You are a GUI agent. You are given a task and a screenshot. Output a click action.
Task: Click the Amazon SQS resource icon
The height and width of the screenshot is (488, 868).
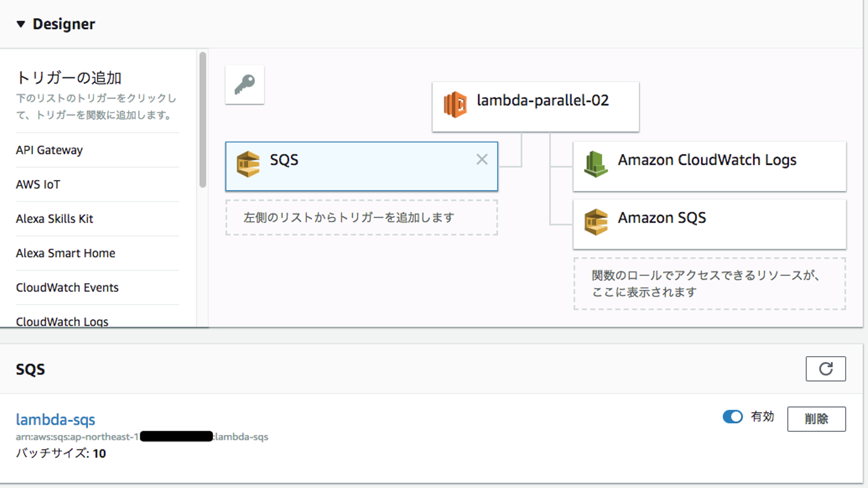(x=596, y=222)
